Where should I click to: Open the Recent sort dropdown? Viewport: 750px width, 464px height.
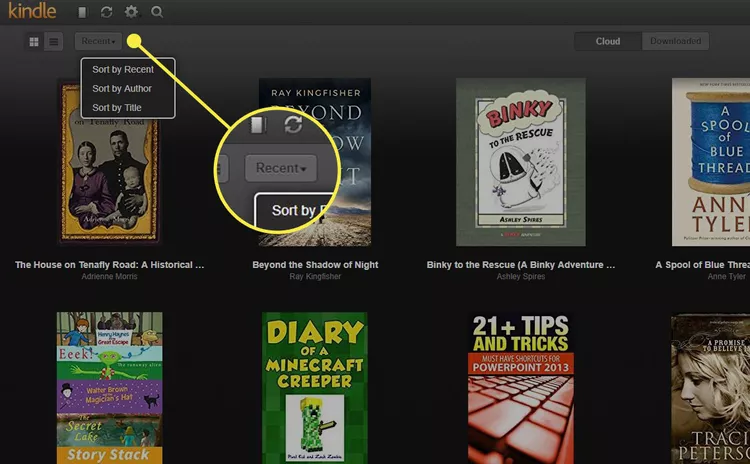(98, 41)
